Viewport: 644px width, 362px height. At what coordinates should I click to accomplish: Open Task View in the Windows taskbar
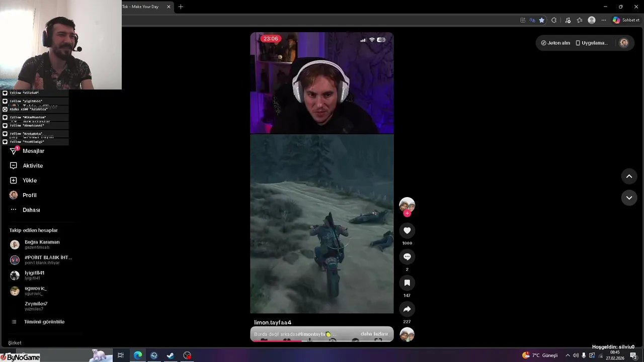coord(121,355)
